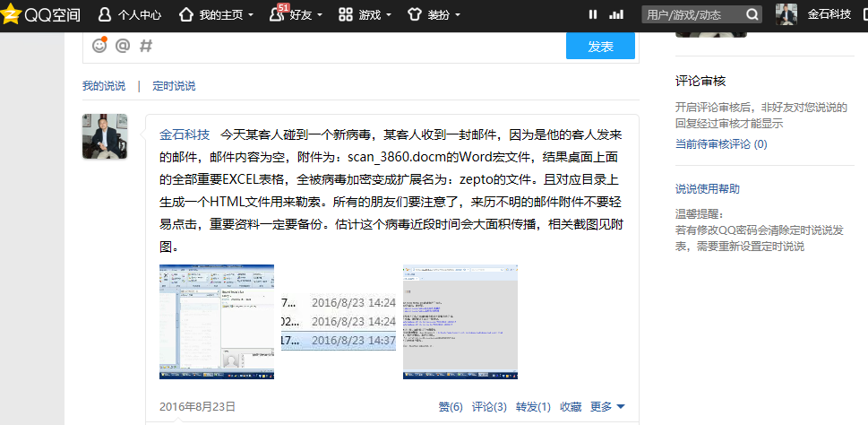This screenshot has height=425, width=868.
Task: Click the QQ空间 star logo
Action: click(x=11, y=15)
